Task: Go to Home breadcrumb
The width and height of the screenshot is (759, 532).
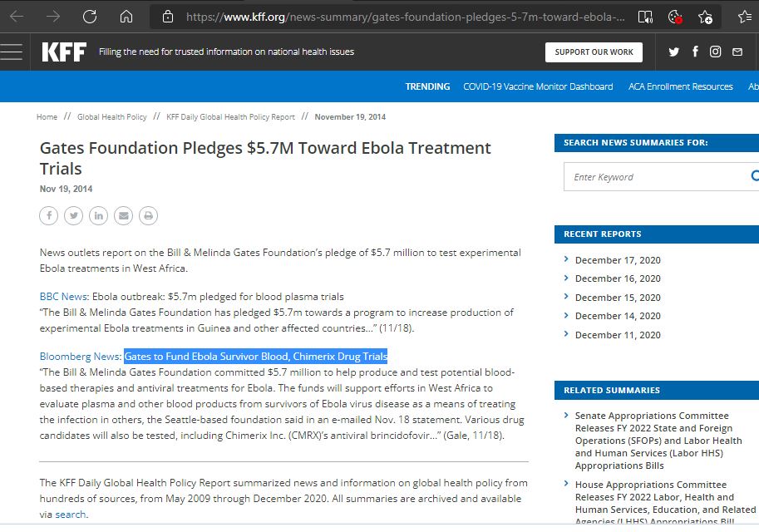Action: coord(47,116)
